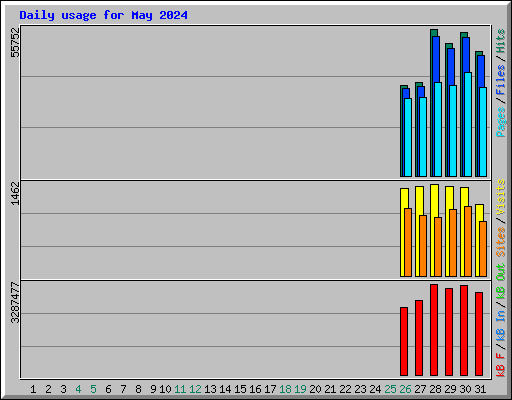This screenshot has width=512, height=400.
Task: Click the red kB F bar for day 31
Action: (479, 334)
